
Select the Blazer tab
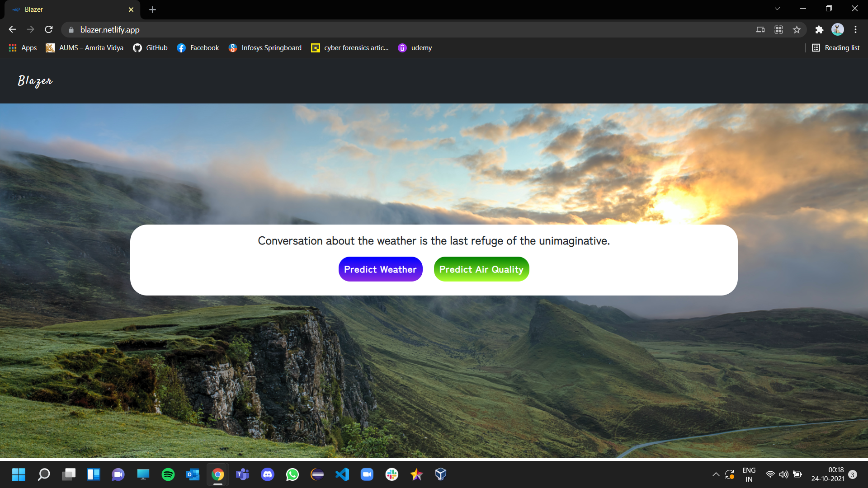click(68, 9)
